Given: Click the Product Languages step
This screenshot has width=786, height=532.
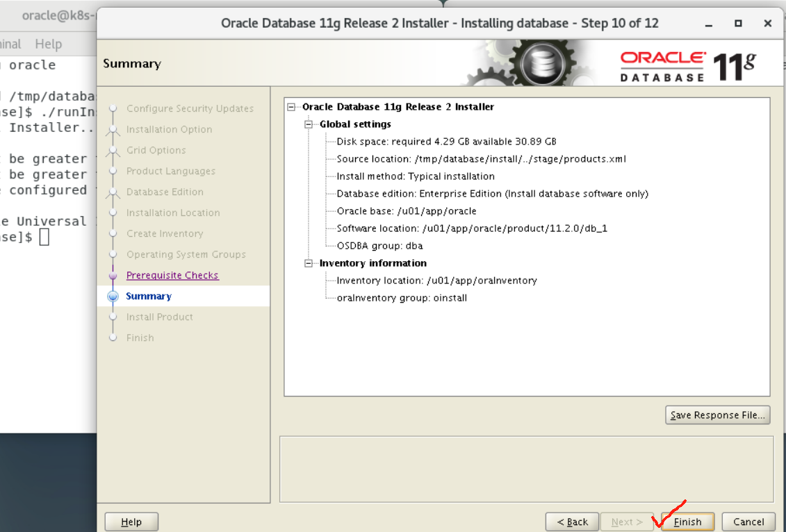Looking at the screenshot, I should [x=170, y=171].
